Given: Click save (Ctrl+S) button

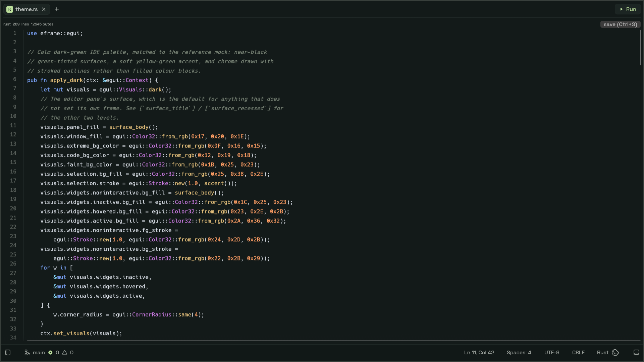Looking at the screenshot, I should coord(620,24).
